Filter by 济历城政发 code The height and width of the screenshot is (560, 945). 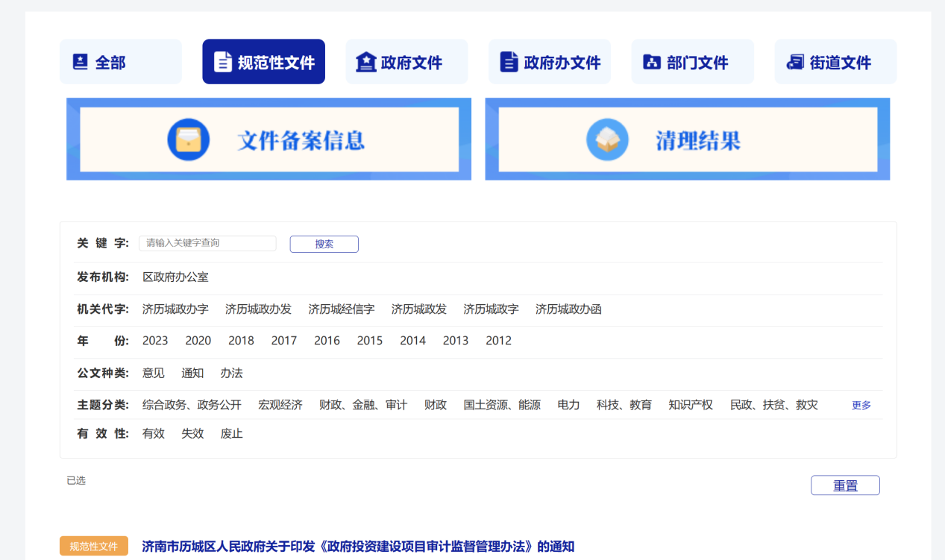click(x=419, y=309)
